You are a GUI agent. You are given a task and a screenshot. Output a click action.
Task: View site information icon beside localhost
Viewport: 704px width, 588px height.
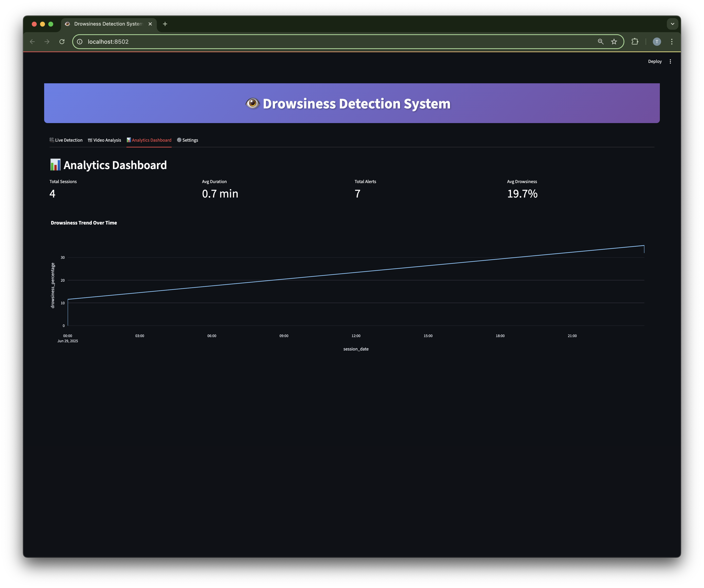pyautogui.click(x=80, y=42)
